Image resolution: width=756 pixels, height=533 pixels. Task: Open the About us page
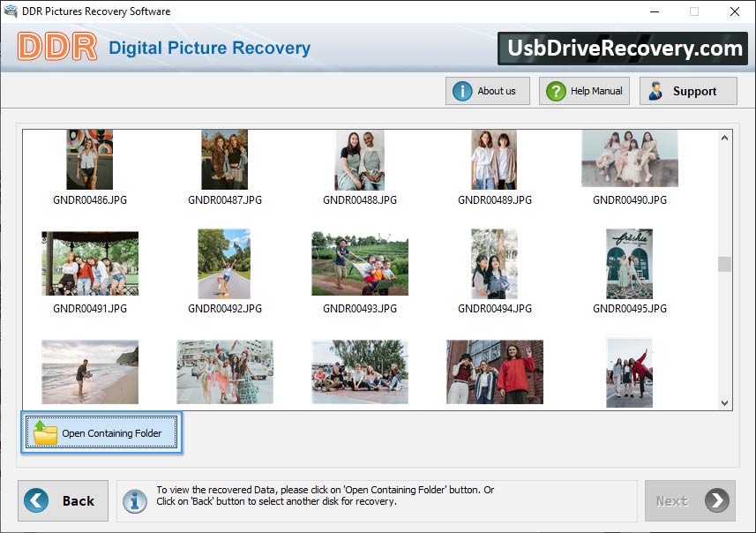click(488, 91)
